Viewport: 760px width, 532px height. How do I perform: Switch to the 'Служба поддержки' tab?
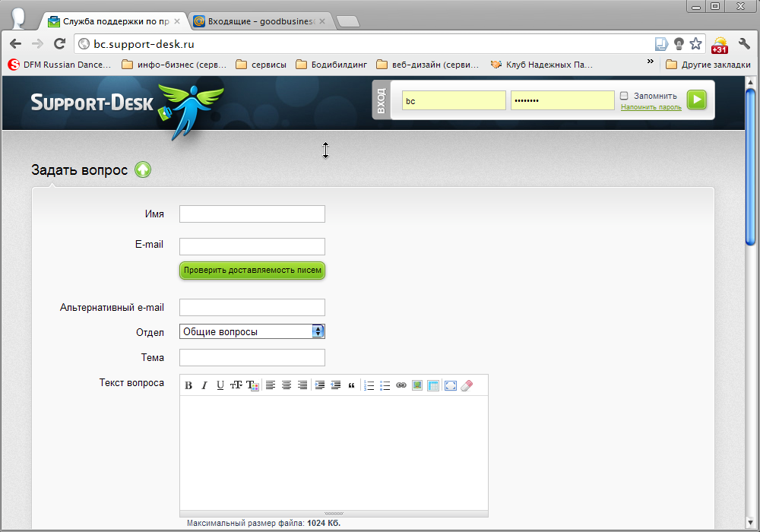[116, 21]
